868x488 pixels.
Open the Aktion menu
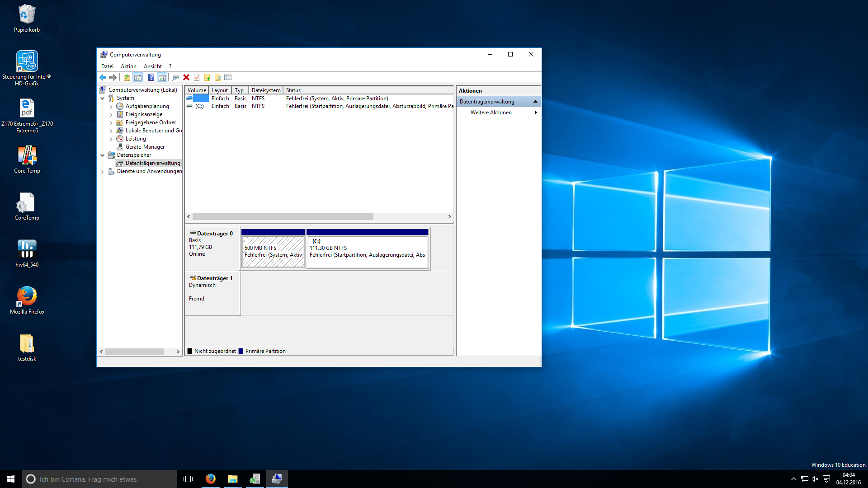click(128, 66)
